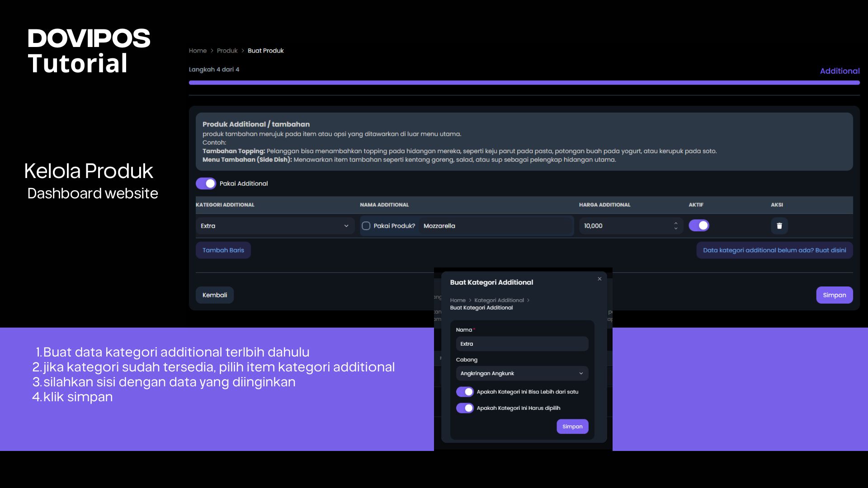The image size is (868, 488).
Task: Check the Pakai Produk? checkbox
Action: [366, 226]
